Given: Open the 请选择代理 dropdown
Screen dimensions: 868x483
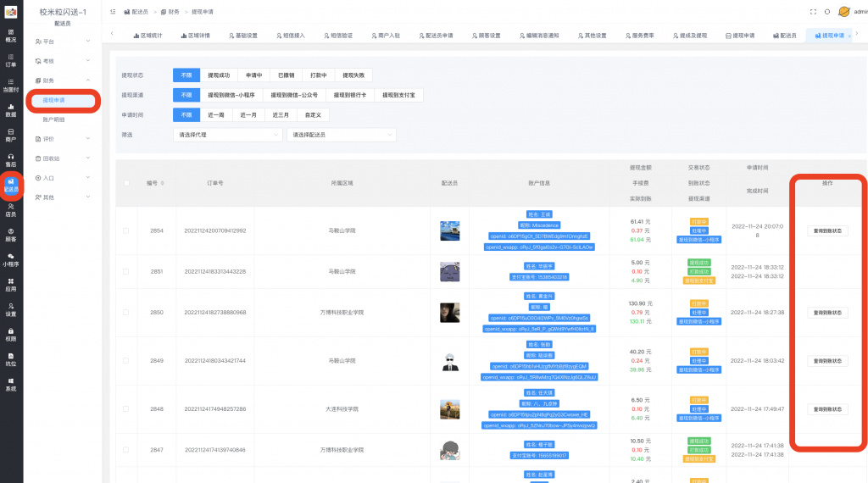Looking at the screenshot, I should point(227,135).
